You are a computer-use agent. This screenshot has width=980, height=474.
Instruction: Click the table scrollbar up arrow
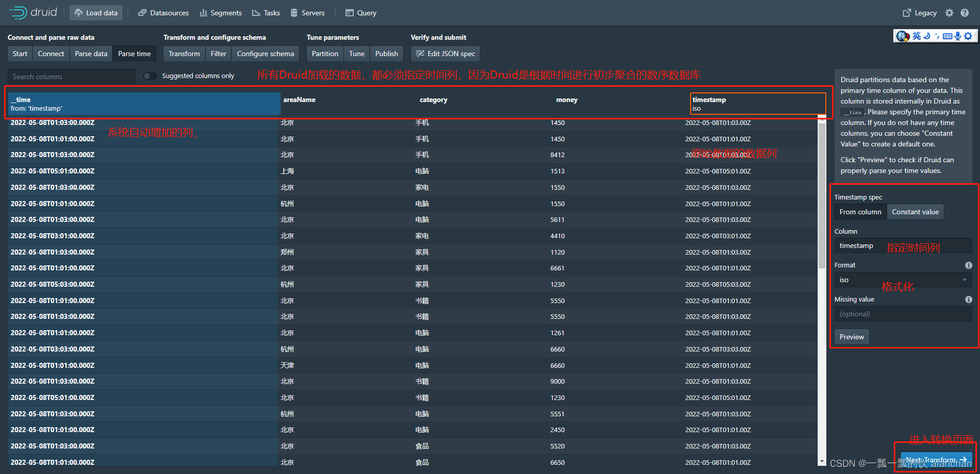822,120
